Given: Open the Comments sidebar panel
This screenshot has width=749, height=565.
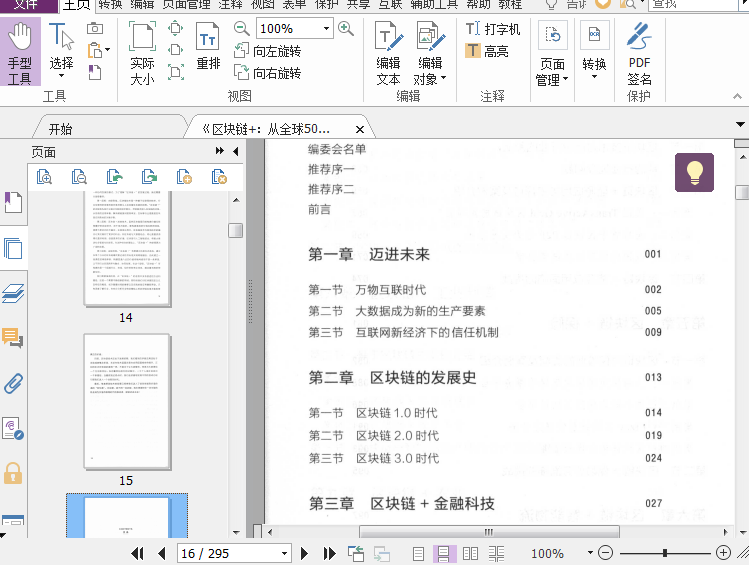Looking at the screenshot, I should [13, 338].
